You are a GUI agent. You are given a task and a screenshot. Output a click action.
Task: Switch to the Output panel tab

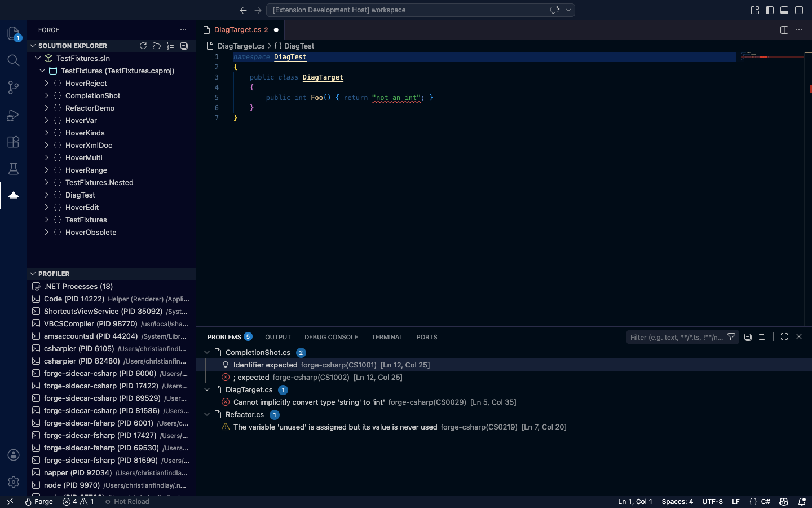(278, 337)
